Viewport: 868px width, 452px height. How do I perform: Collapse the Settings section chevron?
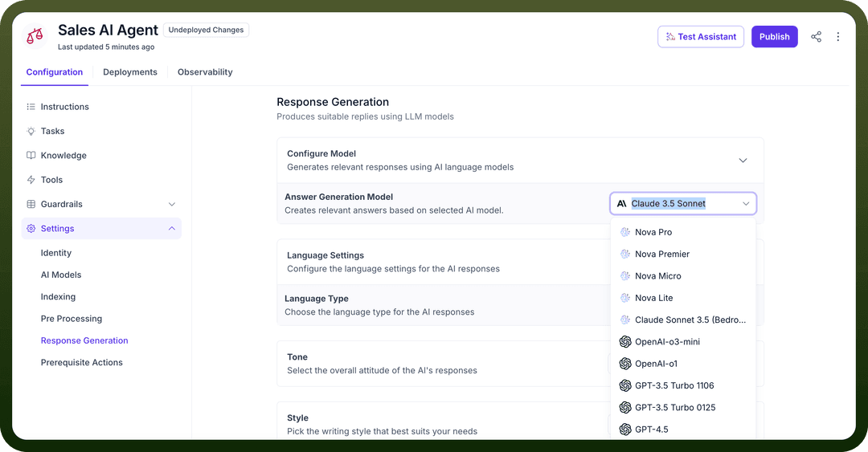[x=172, y=229]
